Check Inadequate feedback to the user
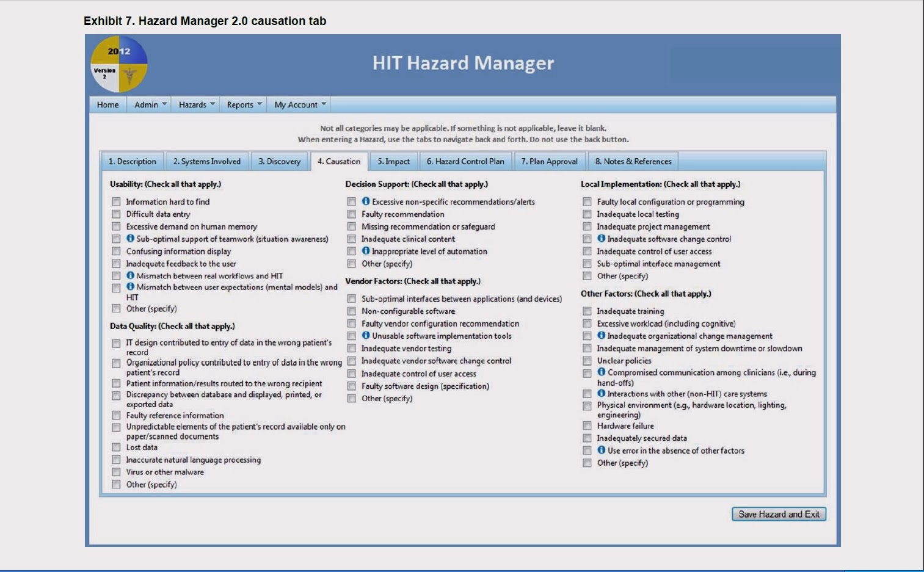Screen dimensions: 924x572 116,264
